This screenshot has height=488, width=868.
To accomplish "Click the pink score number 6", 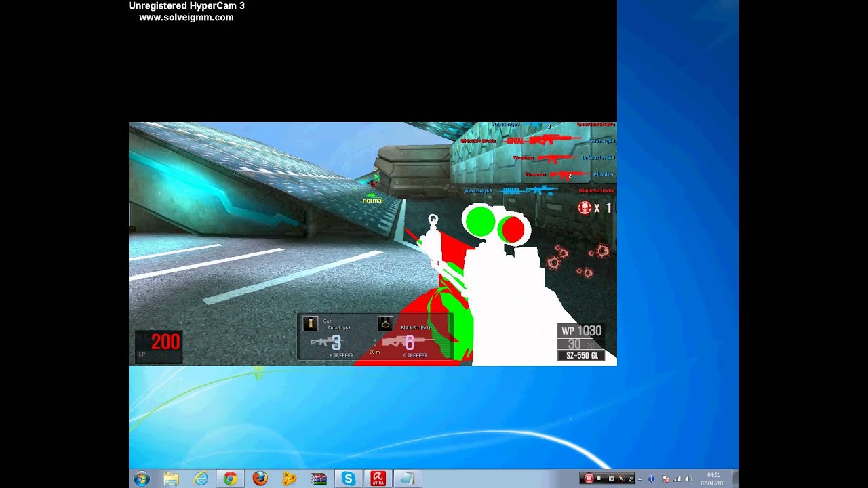I will (x=409, y=343).
